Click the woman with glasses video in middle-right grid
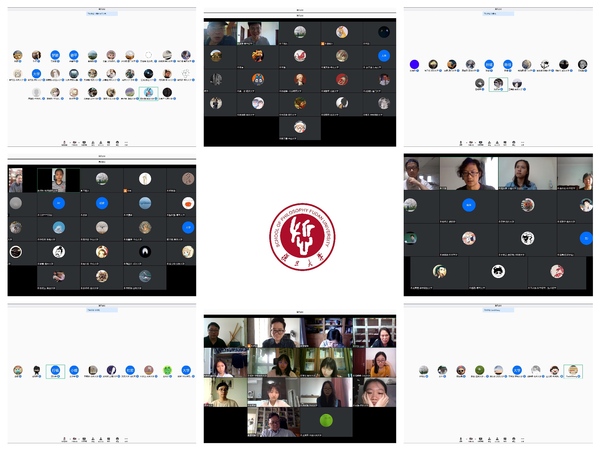600x450 pixels. [x=469, y=173]
